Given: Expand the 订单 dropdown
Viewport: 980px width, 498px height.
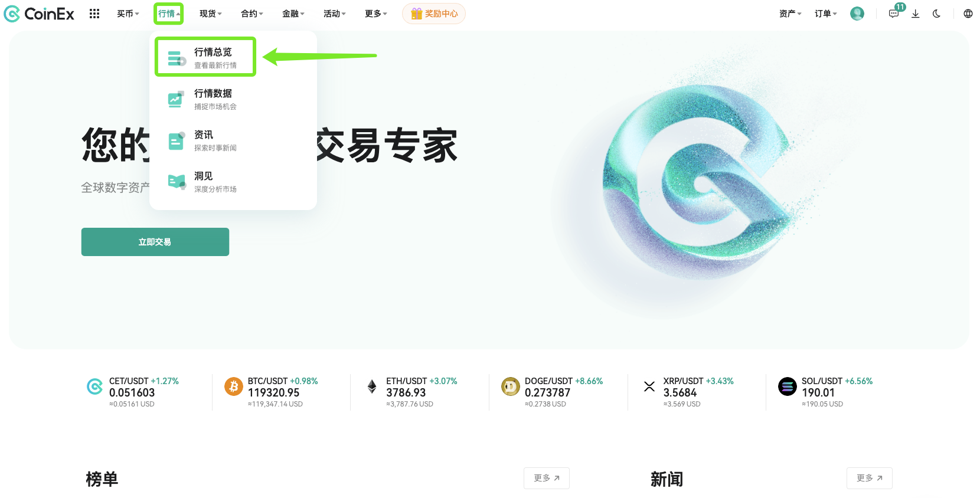Looking at the screenshot, I should [826, 14].
